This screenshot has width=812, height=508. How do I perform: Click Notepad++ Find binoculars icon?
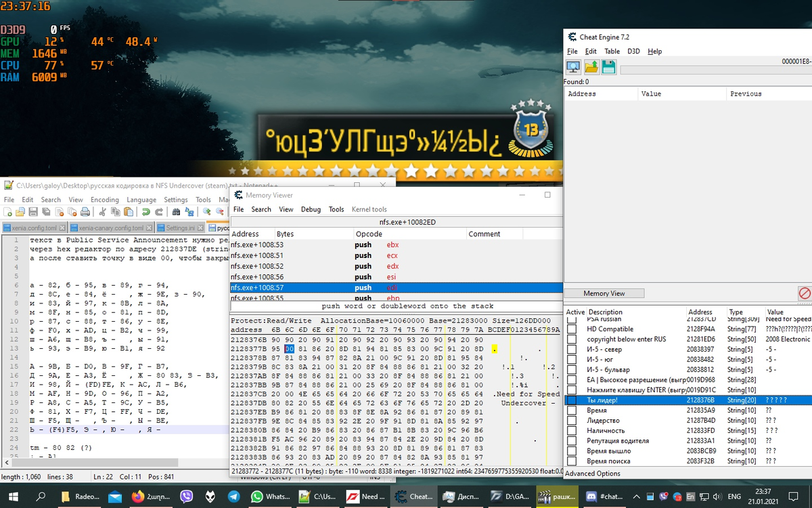(x=176, y=212)
